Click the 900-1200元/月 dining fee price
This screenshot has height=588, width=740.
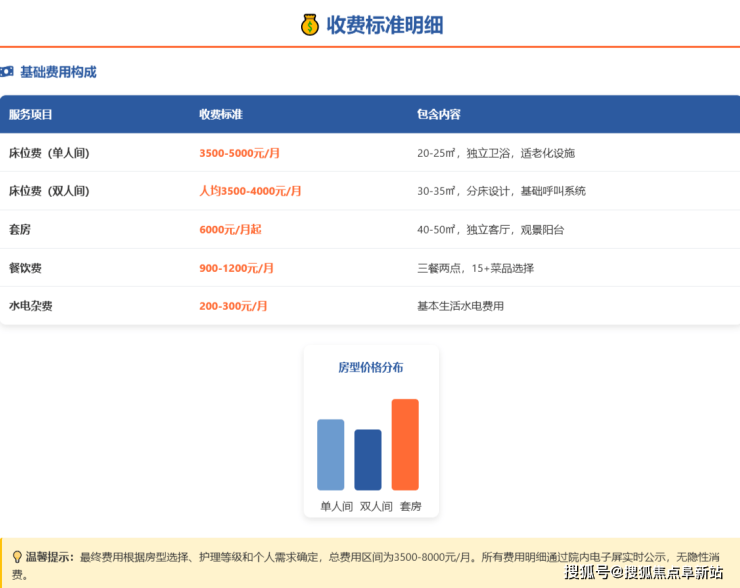(x=236, y=268)
